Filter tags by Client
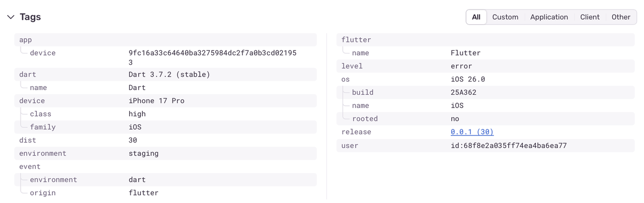644x203 pixels. 590,17
